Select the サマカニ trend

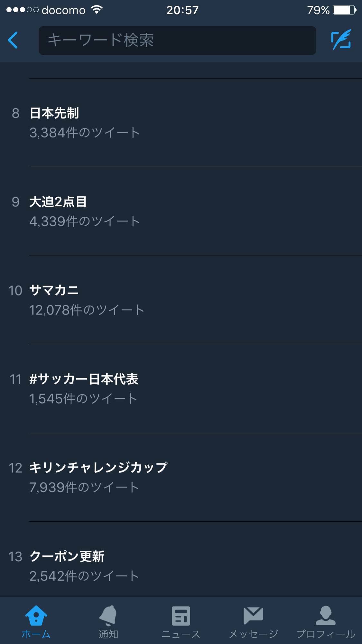(x=54, y=291)
